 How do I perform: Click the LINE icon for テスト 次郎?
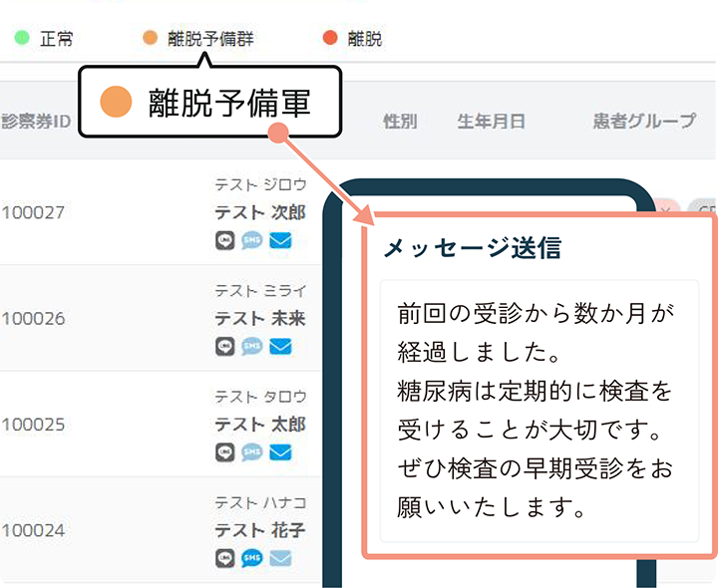click(224, 240)
